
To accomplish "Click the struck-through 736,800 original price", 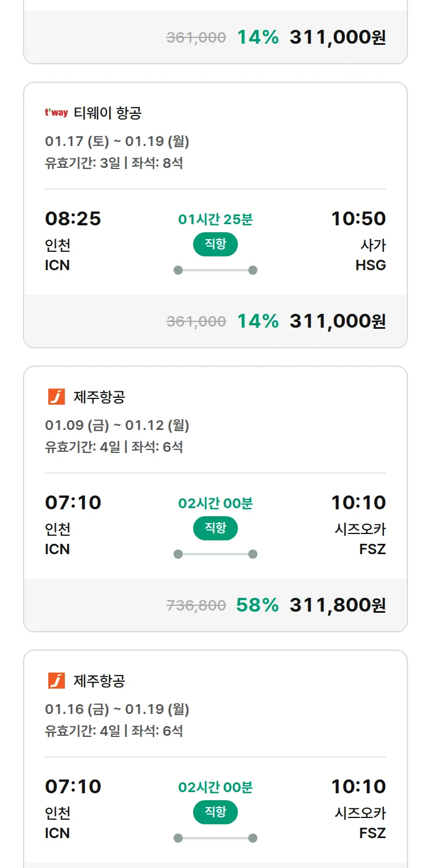I will [196, 605].
